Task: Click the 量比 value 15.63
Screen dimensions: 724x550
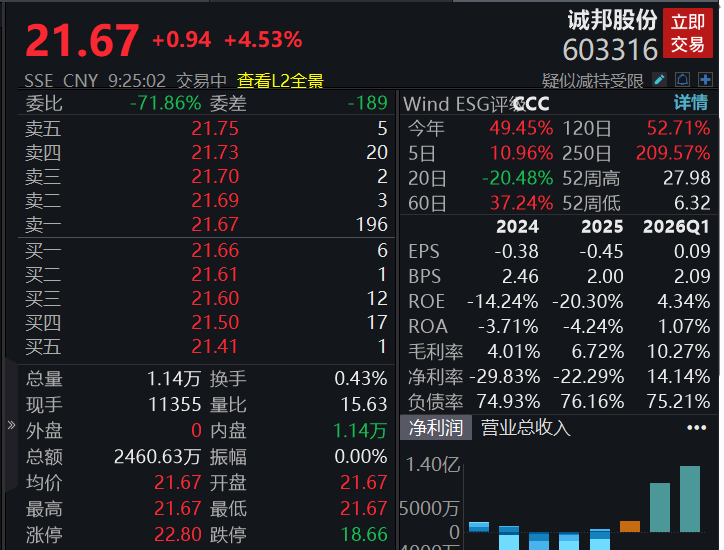Action: click(364, 405)
